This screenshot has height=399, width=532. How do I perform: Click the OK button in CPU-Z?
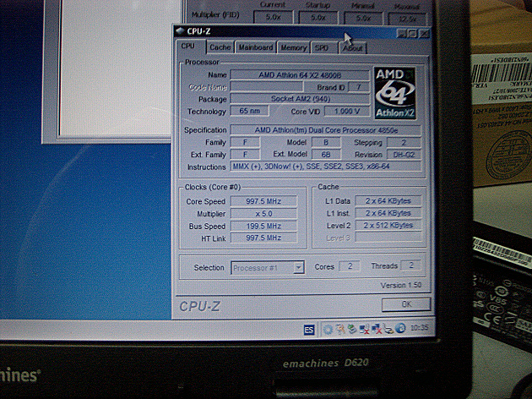point(406,304)
